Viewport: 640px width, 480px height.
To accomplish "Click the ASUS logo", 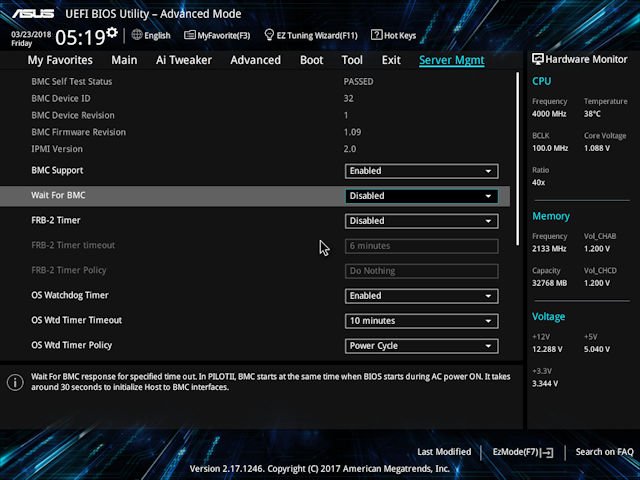I will (33, 14).
